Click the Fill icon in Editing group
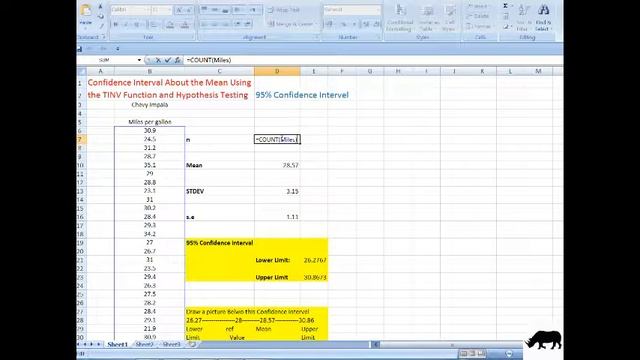 tap(507, 16)
